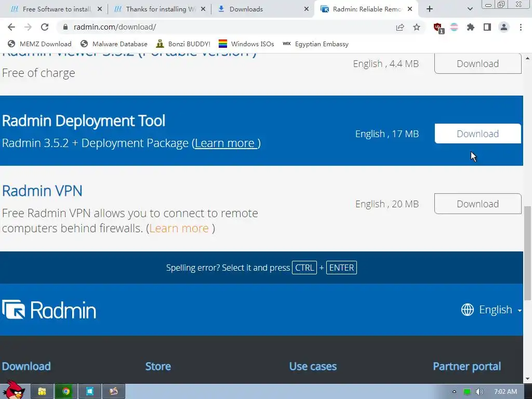Viewport: 532px width, 399px height.
Task: Click the green network tray icon
Action: (467, 392)
